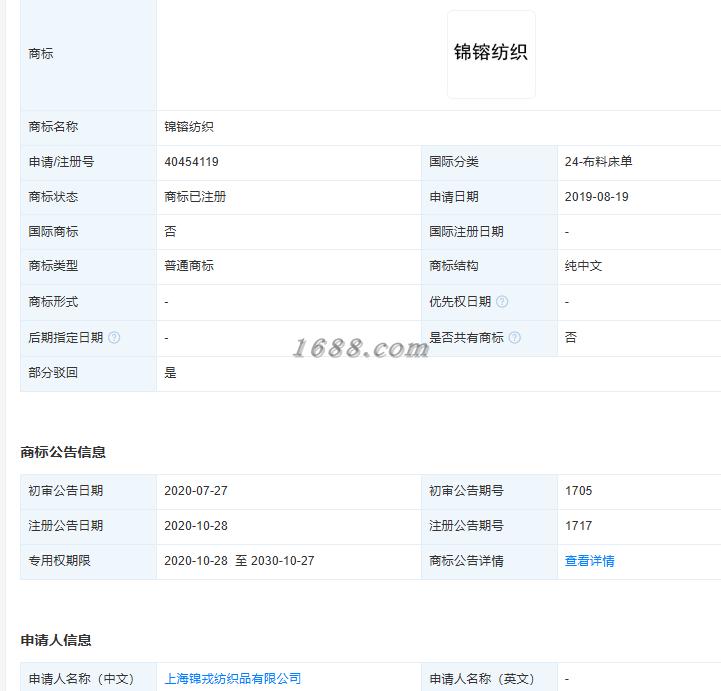Screen dimensions: 721x691
Task: Click the 申请人信息 section heading
Action: tap(56, 640)
